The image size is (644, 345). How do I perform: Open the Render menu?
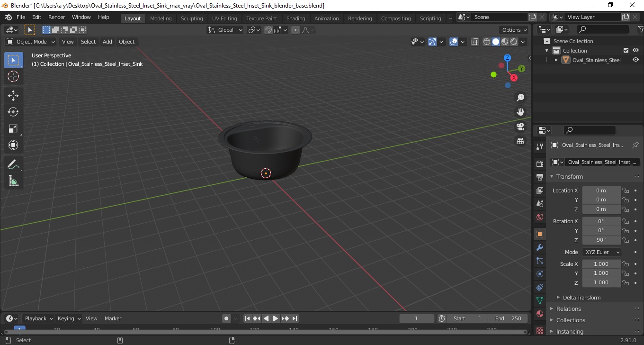tap(57, 17)
